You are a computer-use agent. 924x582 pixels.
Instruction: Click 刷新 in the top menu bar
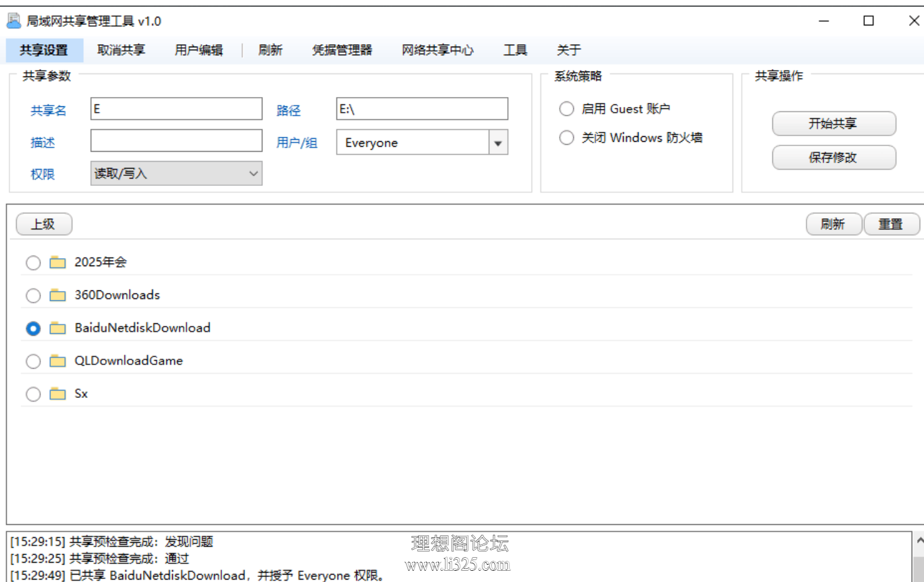[x=270, y=50]
